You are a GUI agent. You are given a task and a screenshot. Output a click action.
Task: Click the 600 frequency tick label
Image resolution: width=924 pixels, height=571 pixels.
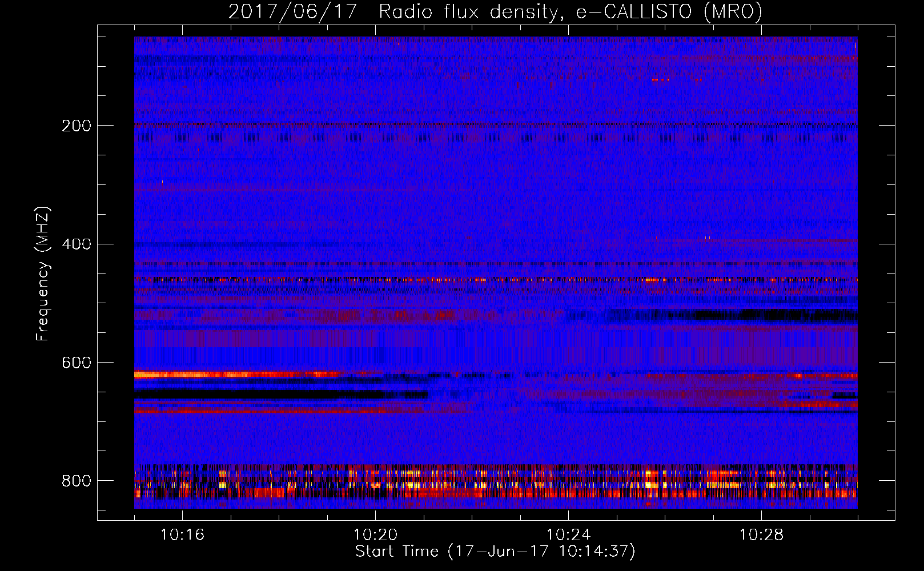pos(77,363)
